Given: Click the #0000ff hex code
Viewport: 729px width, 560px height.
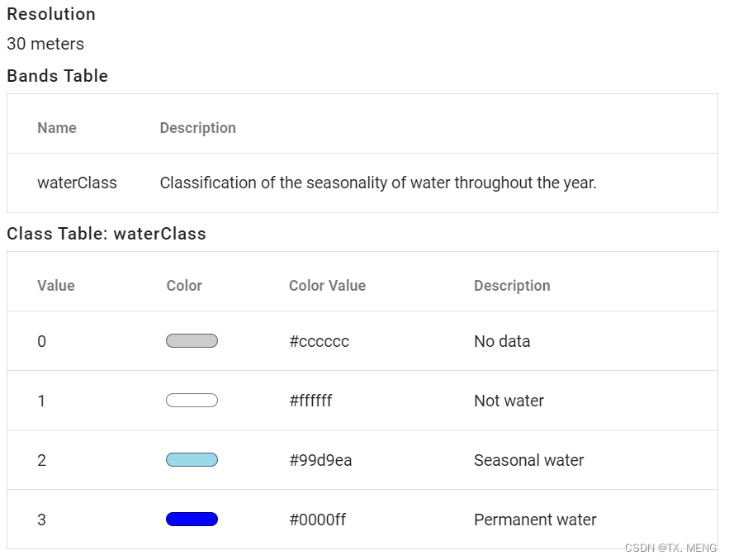Looking at the screenshot, I should pos(317,520).
